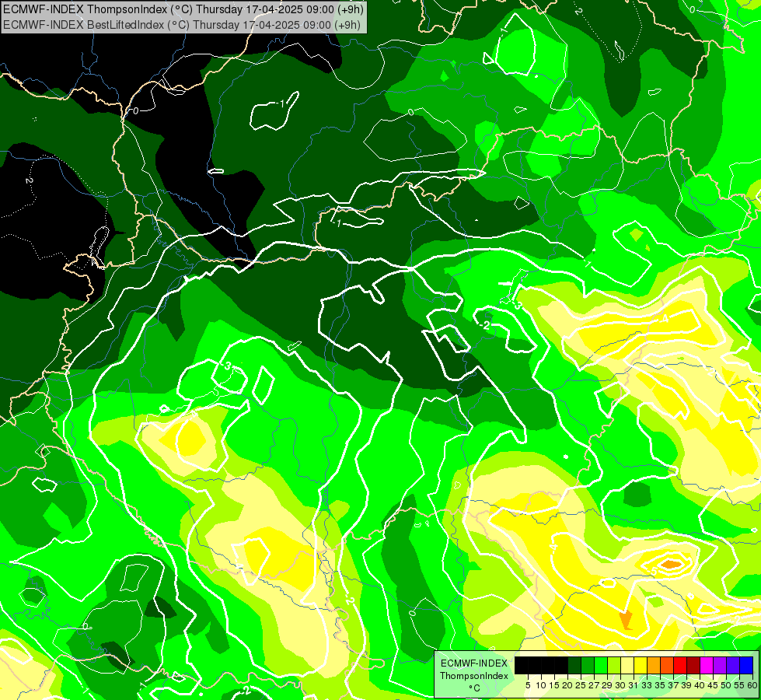Click the yellow-green 29–30 legend swatch
The height and width of the screenshot is (700, 761).
point(614,665)
